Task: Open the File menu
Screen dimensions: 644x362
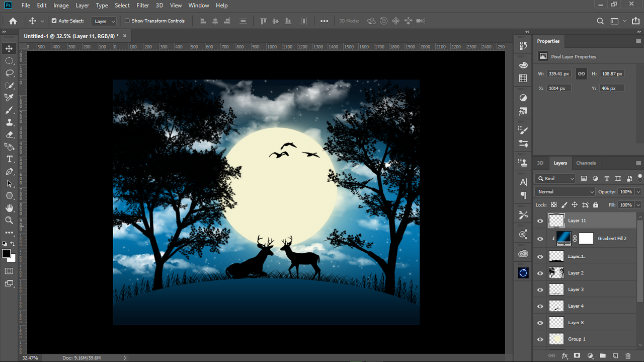Action: (26, 6)
